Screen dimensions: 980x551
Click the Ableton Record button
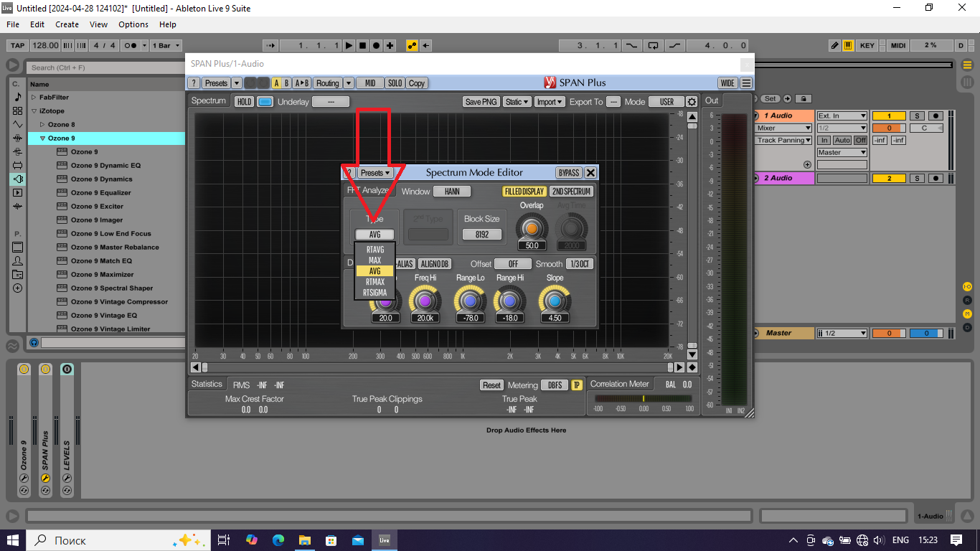pos(376,45)
